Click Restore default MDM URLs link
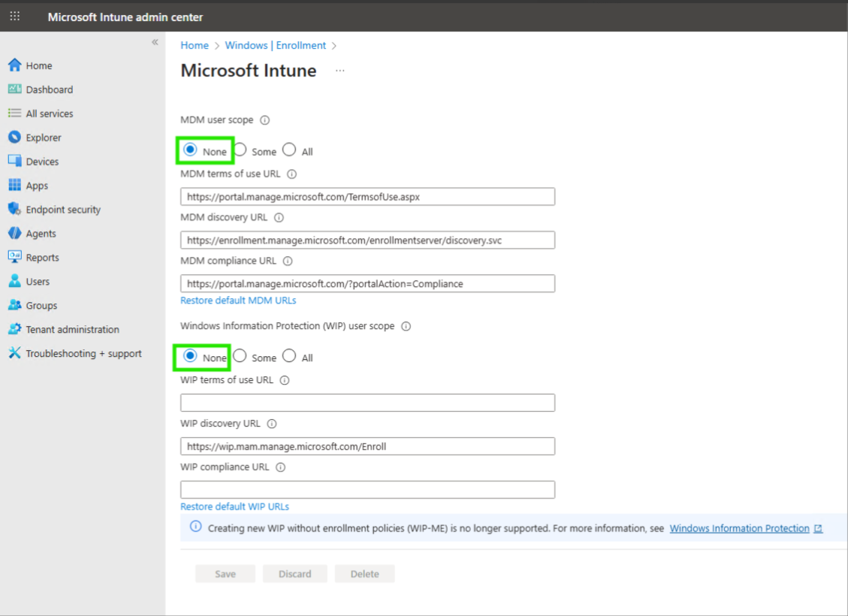 tap(238, 300)
